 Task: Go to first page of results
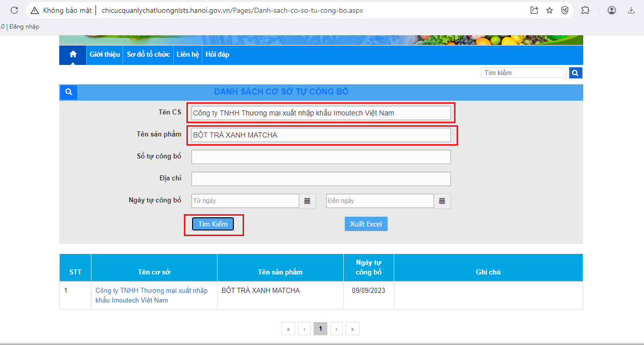[288, 329]
